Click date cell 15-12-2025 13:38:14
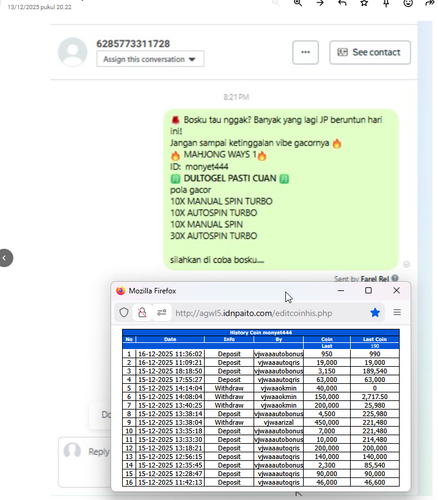Viewport: 438px width, 500px height. [x=170, y=414]
